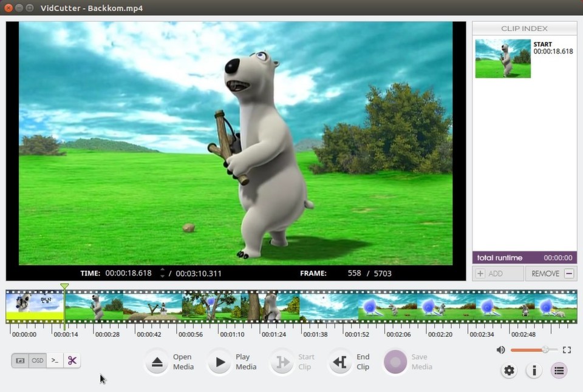Mute audio using the speaker icon
583x392 pixels.
click(501, 350)
